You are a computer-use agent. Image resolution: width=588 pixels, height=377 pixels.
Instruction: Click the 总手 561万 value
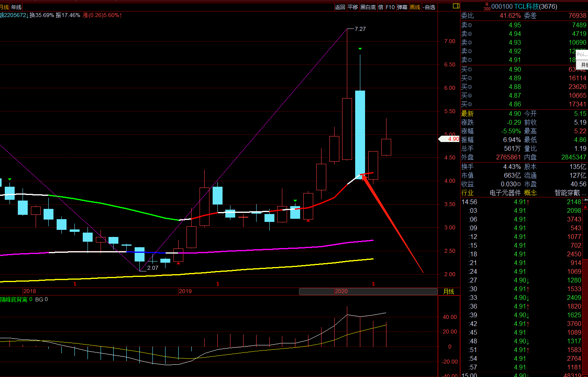tap(512, 148)
